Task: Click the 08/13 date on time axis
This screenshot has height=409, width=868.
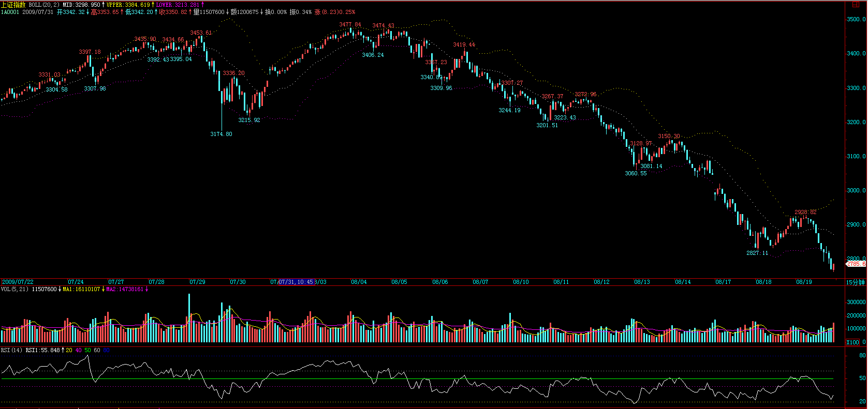Action: [642, 282]
